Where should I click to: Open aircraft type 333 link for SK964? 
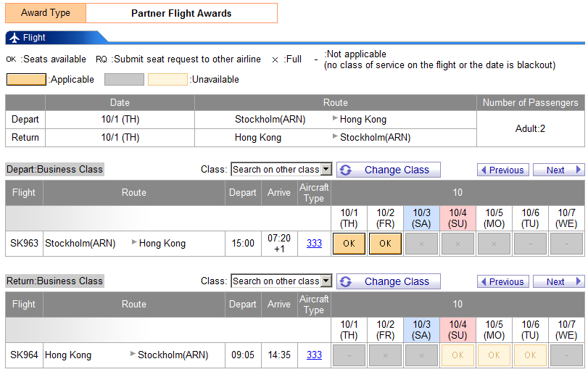click(314, 355)
